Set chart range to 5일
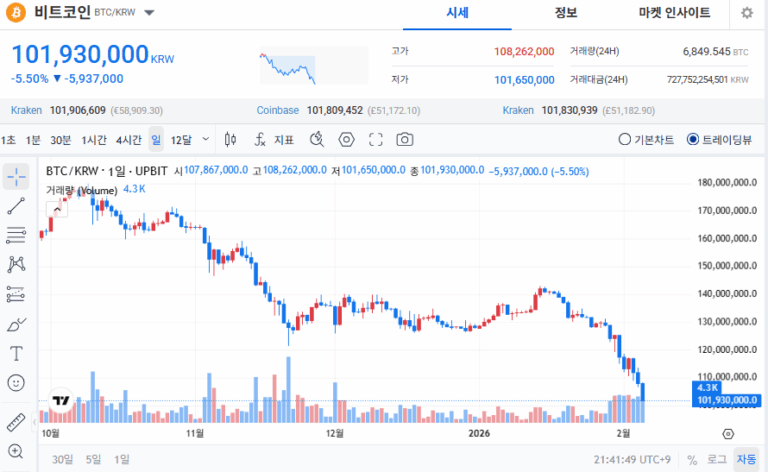 tap(93, 460)
